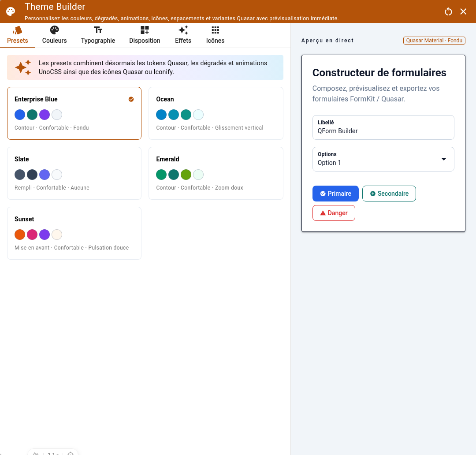Switch to the Presets tab
Image resolution: width=476 pixels, height=455 pixels.
click(x=18, y=35)
